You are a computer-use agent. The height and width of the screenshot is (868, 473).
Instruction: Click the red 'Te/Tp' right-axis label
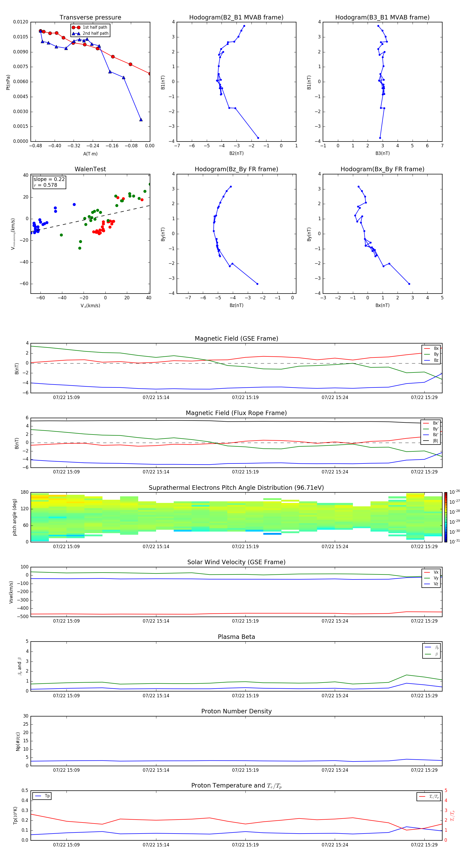[x=453, y=816]
